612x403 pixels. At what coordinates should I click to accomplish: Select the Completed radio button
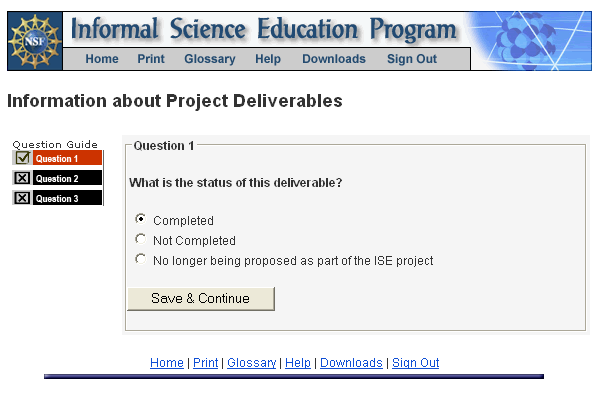point(140,220)
